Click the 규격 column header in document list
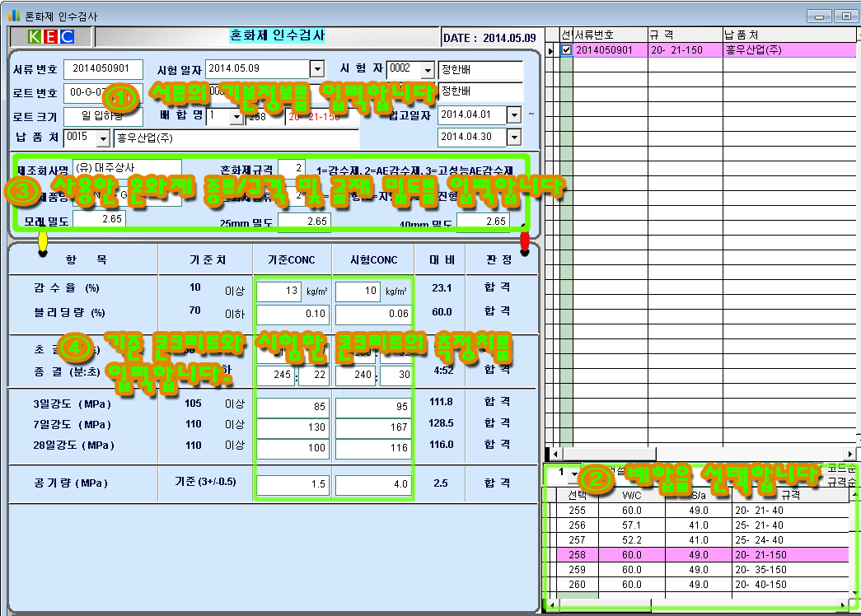 [x=686, y=35]
